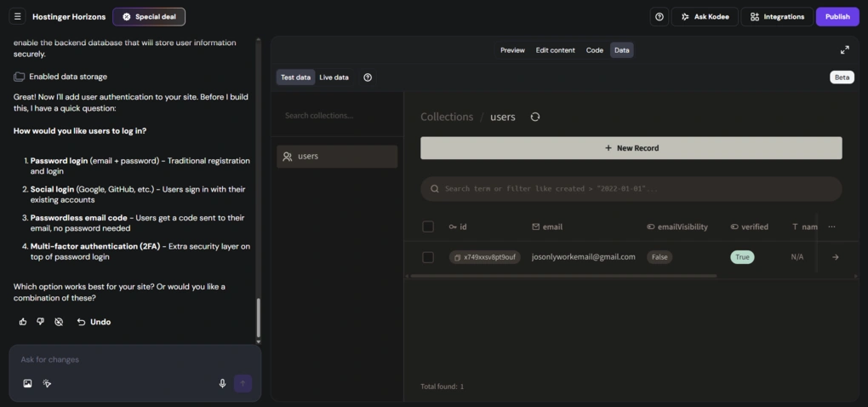Viewport: 868px width, 407px height.
Task: Click the Hostinger Horizons title
Action: click(69, 17)
